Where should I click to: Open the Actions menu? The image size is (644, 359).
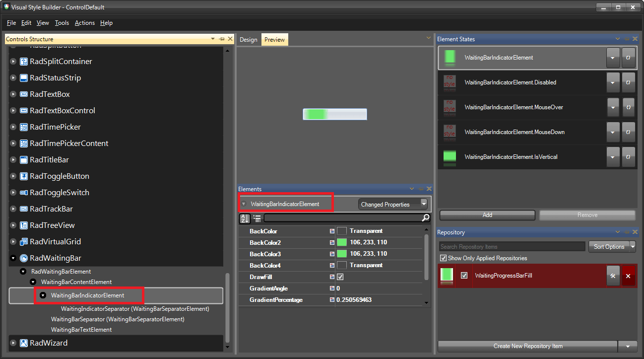pyautogui.click(x=84, y=23)
